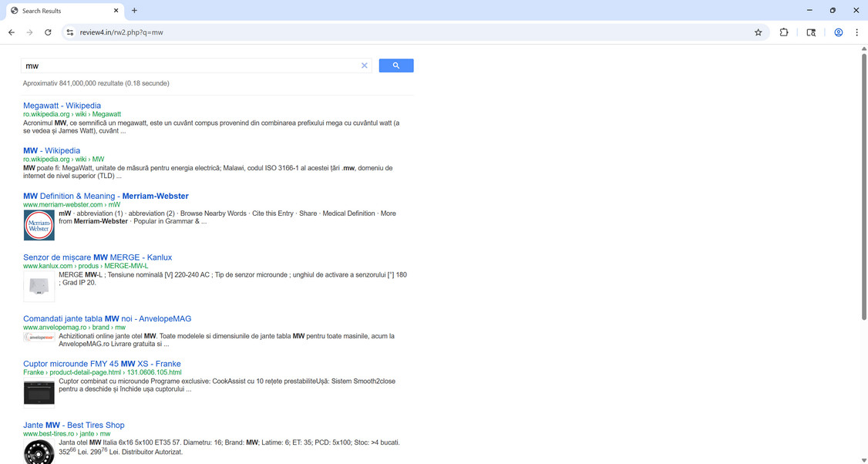Click the Merriam-Webster logo thumbnail
Image resolution: width=868 pixels, height=464 pixels.
[39, 225]
